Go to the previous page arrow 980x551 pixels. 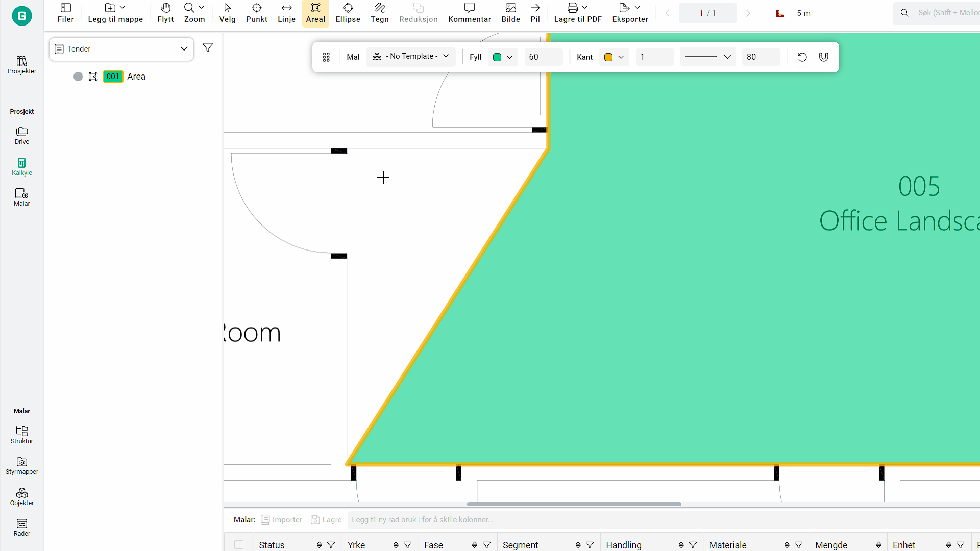(668, 13)
